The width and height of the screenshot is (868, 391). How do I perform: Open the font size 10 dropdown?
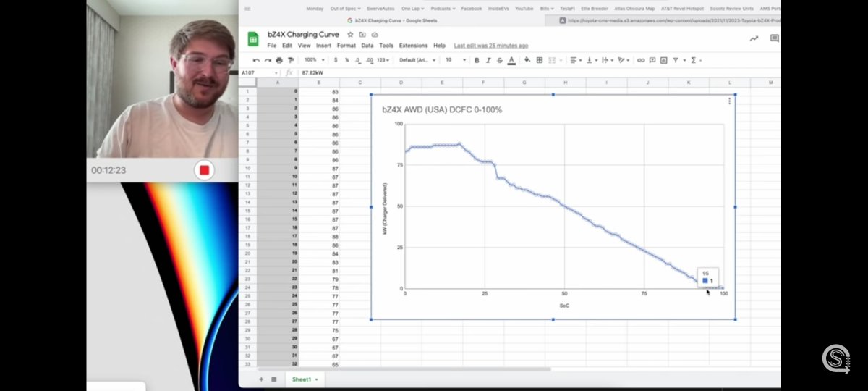[x=454, y=60]
